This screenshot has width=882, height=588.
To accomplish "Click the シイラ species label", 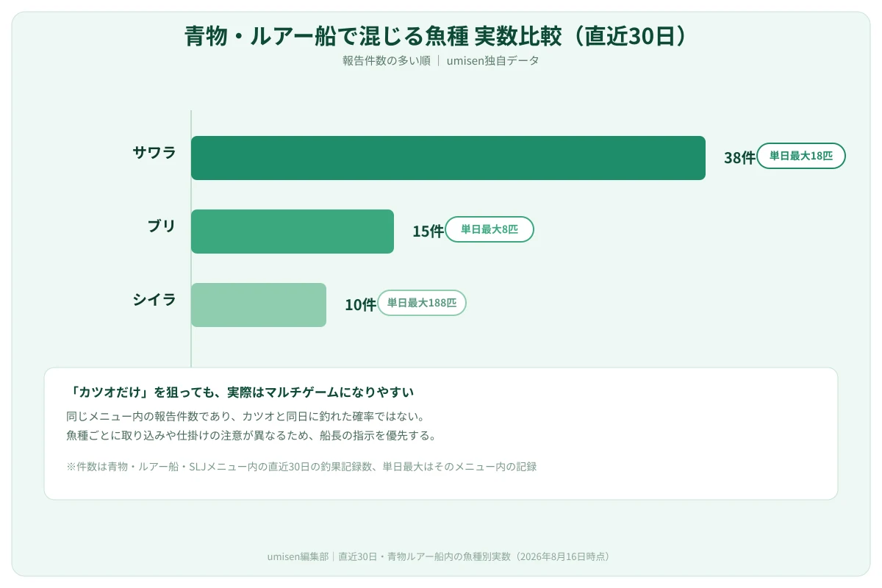I will (154, 300).
